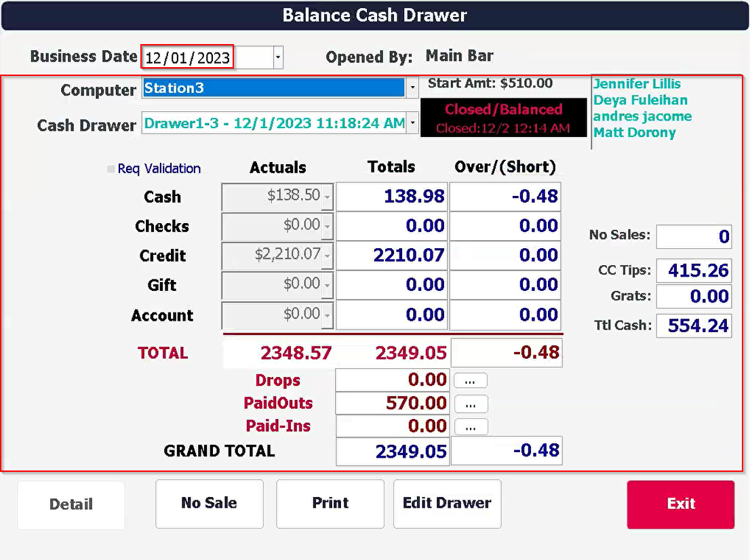Image resolution: width=750 pixels, height=560 pixels.
Task: Open the Gift actuals dropdown arrow
Action: pyautogui.click(x=328, y=285)
